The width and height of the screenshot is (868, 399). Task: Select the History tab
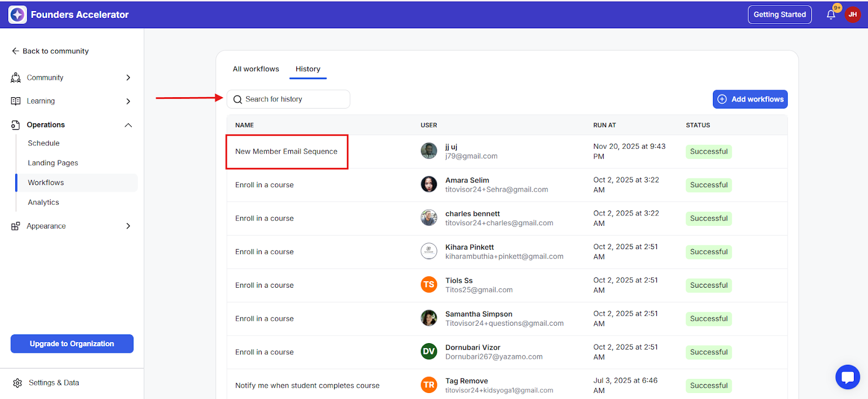click(x=308, y=69)
